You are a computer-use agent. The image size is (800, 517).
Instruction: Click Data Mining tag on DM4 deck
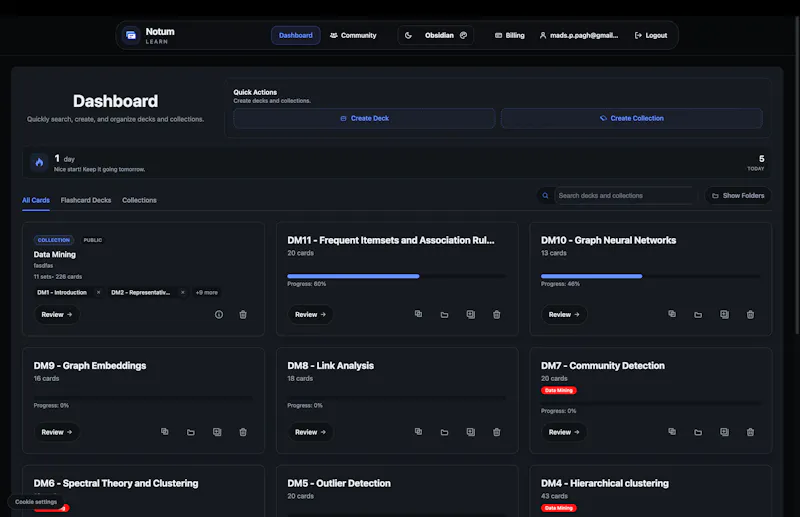(x=559, y=508)
